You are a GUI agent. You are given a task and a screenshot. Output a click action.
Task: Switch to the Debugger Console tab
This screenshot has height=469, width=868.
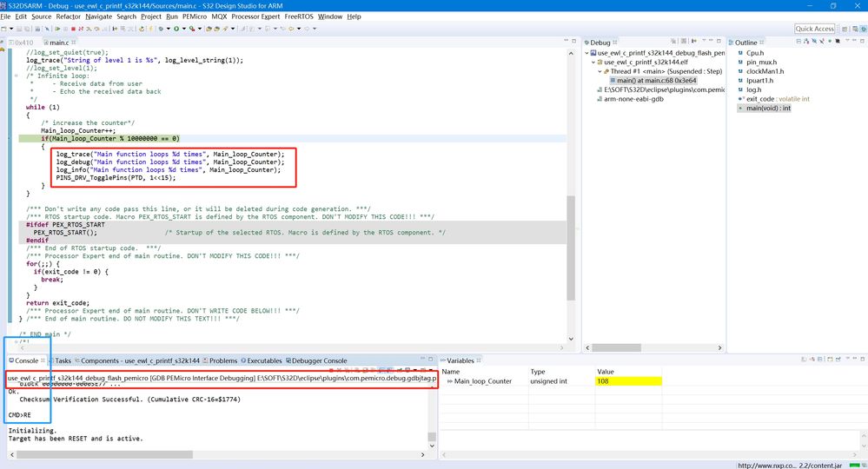316,360
